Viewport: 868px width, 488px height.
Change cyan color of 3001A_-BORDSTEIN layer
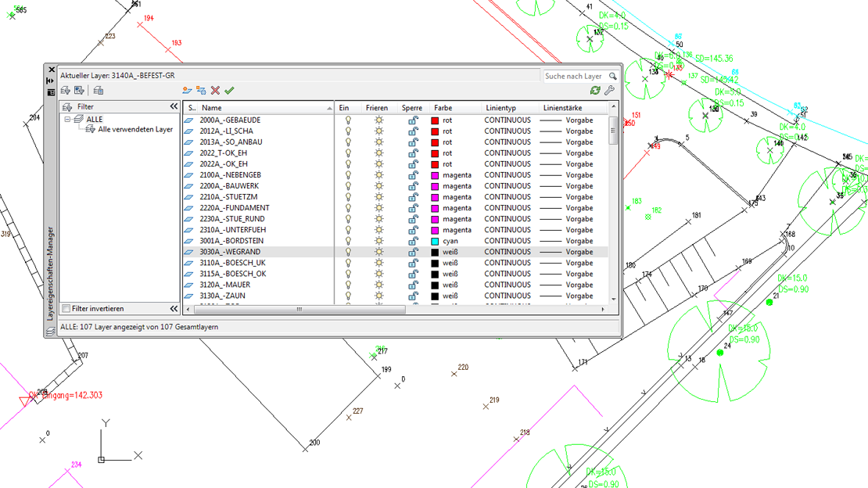[x=435, y=241]
